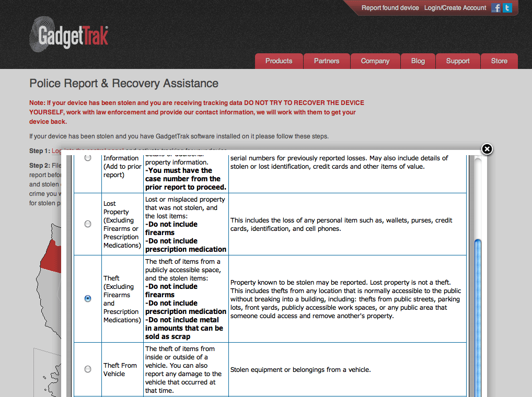Select the Theft (Excluding Firearms) radio button
This screenshot has width=532, height=397.
[88, 298]
